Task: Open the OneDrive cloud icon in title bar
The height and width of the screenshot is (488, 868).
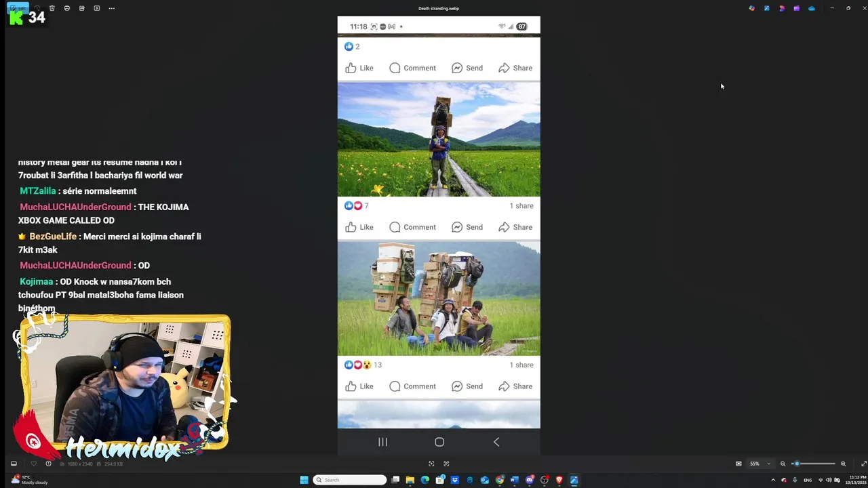Action: point(811,8)
